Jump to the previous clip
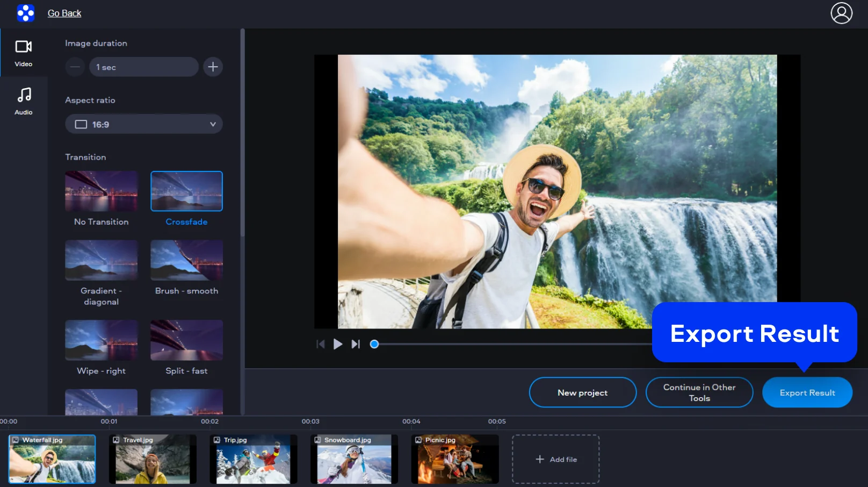 (321, 344)
